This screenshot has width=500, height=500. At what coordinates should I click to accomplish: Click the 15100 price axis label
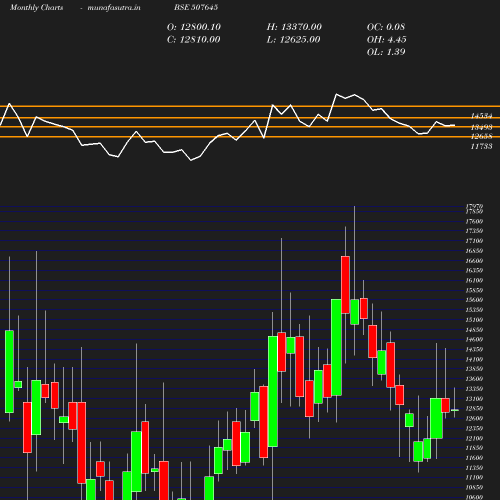click(x=474, y=320)
